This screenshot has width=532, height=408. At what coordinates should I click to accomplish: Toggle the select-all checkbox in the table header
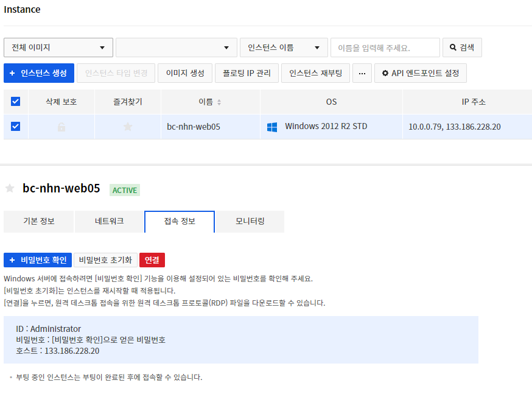[x=15, y=102]
